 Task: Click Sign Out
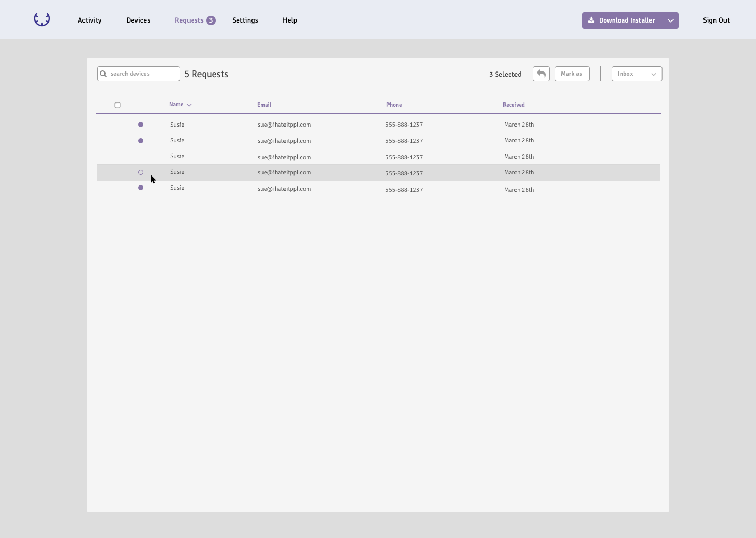[716, 20]
